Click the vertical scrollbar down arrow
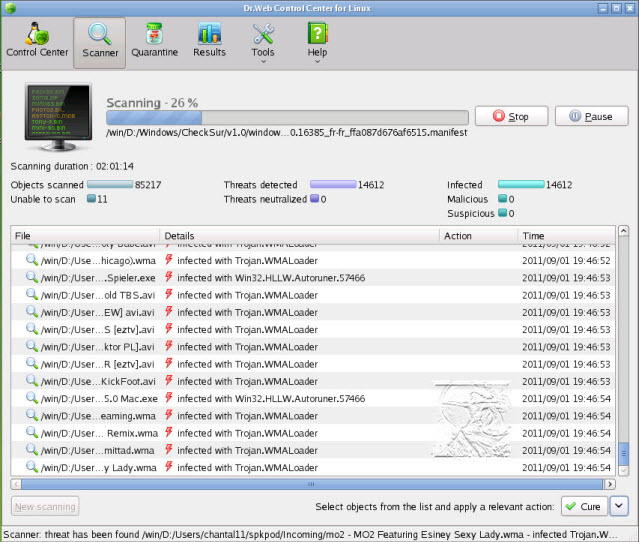 tap(623, 470)
